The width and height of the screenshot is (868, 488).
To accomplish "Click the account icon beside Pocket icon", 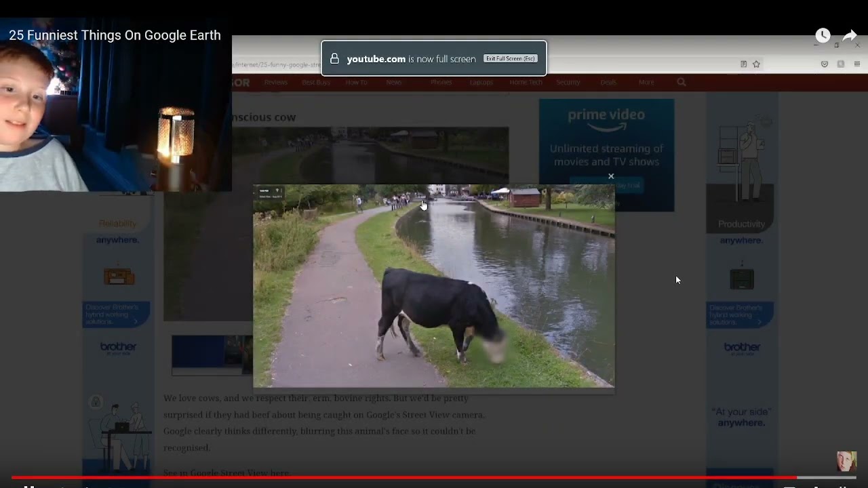I will 841,64.
